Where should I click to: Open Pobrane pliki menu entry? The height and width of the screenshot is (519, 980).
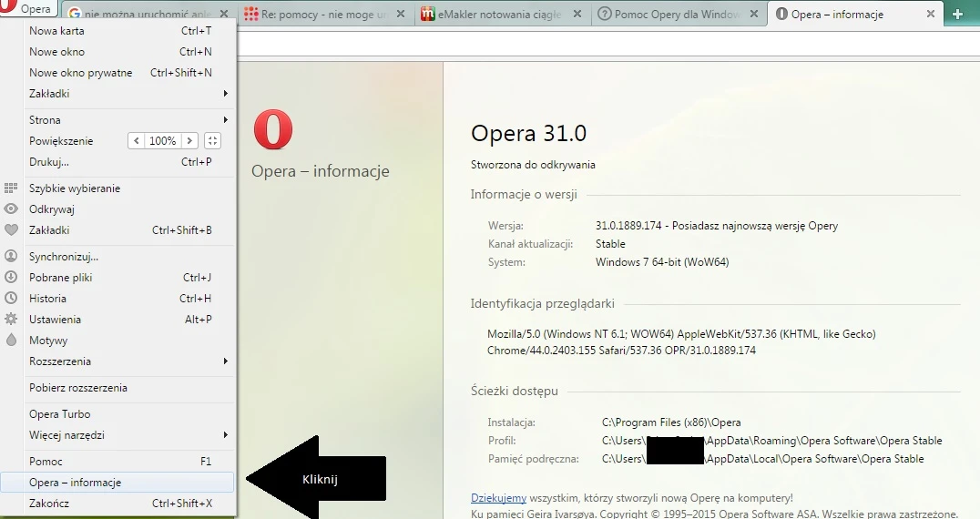(118, 278)
